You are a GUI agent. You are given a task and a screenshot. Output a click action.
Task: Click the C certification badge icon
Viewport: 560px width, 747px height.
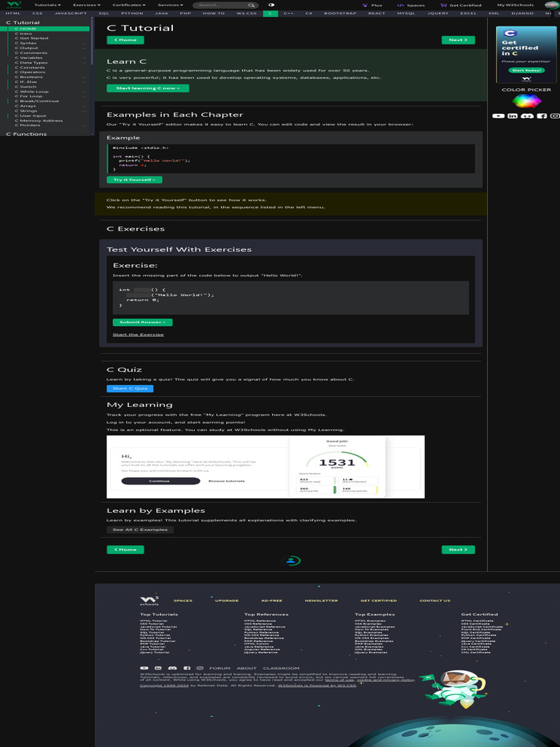510,34
